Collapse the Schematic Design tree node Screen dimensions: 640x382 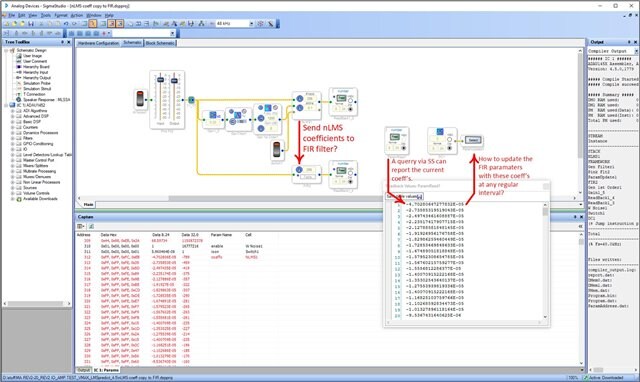click(x=6, y=50)
